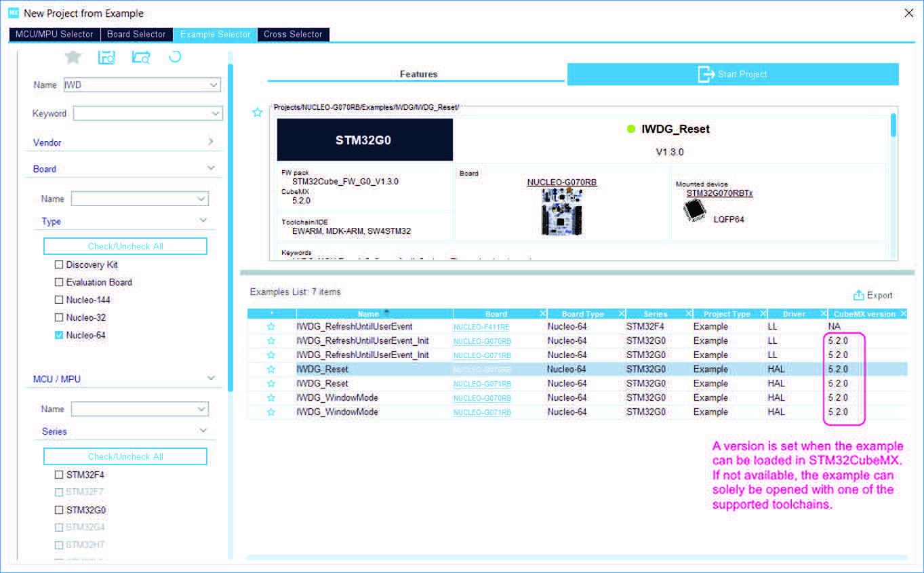Select the Example Selector tab

point(215,34)
